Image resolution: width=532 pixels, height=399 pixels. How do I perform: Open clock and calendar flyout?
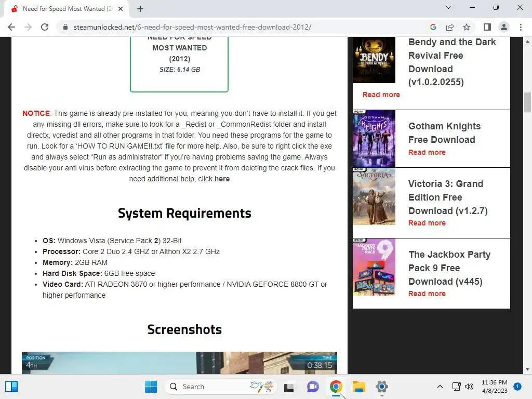pyautogui.click(x=495, y=387)
